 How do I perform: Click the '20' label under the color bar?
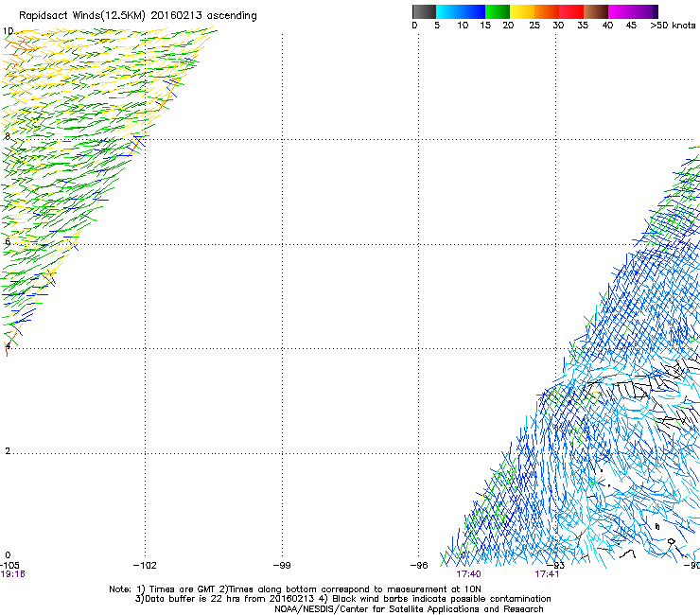pos(508,26)
